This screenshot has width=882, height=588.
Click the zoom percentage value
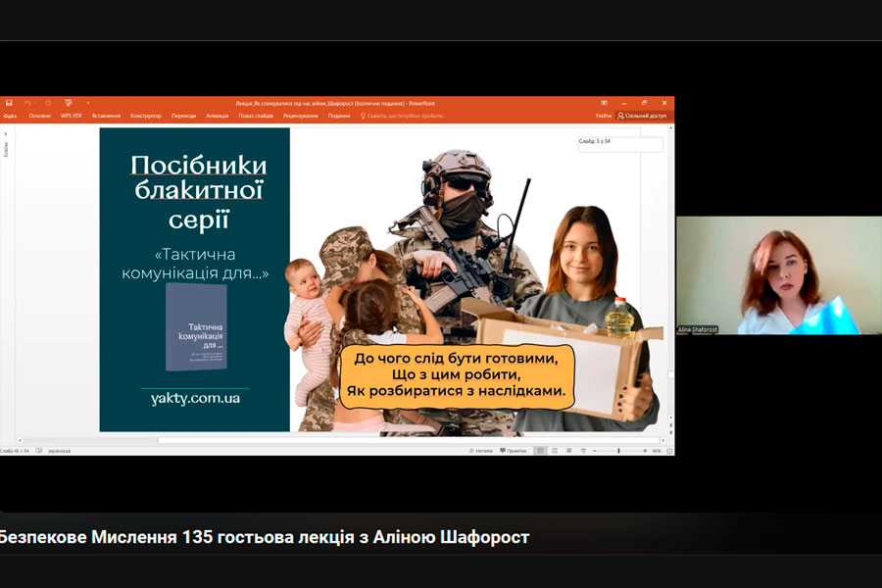point(657,451)
